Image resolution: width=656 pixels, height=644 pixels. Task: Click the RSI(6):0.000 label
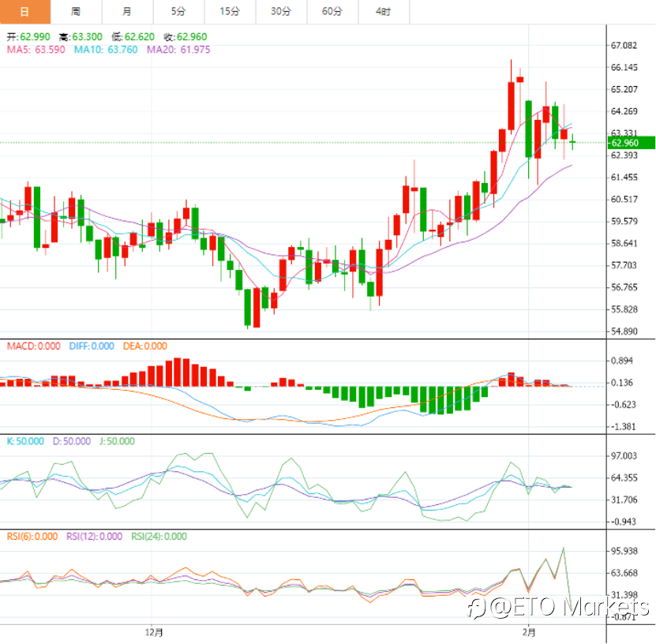[x=32, y=537]
